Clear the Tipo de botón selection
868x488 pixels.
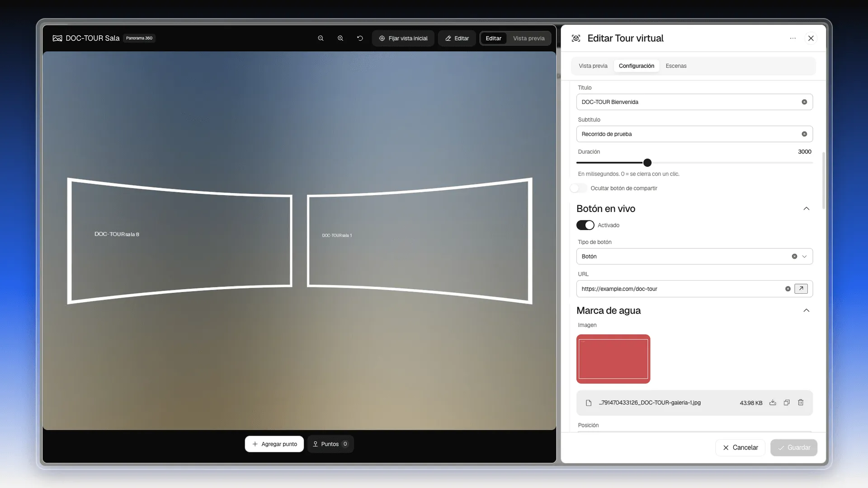click(794, 257)
